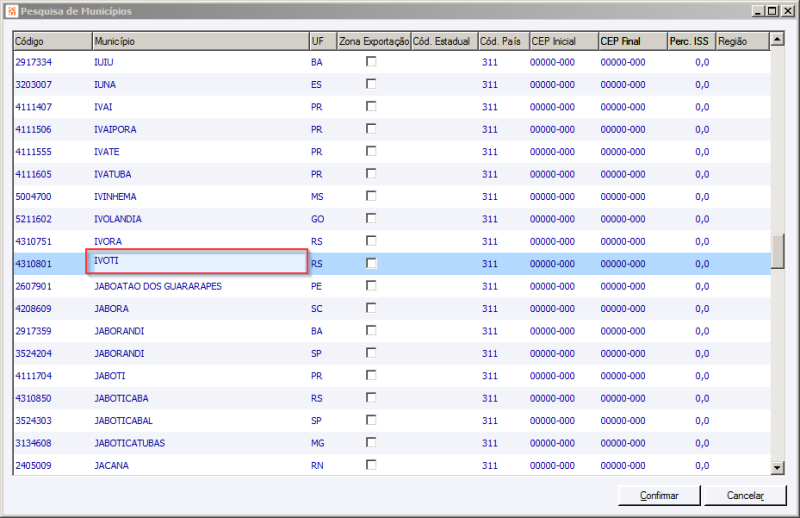Check the export zone box for IVINHEMA

[x=371, y=196]
